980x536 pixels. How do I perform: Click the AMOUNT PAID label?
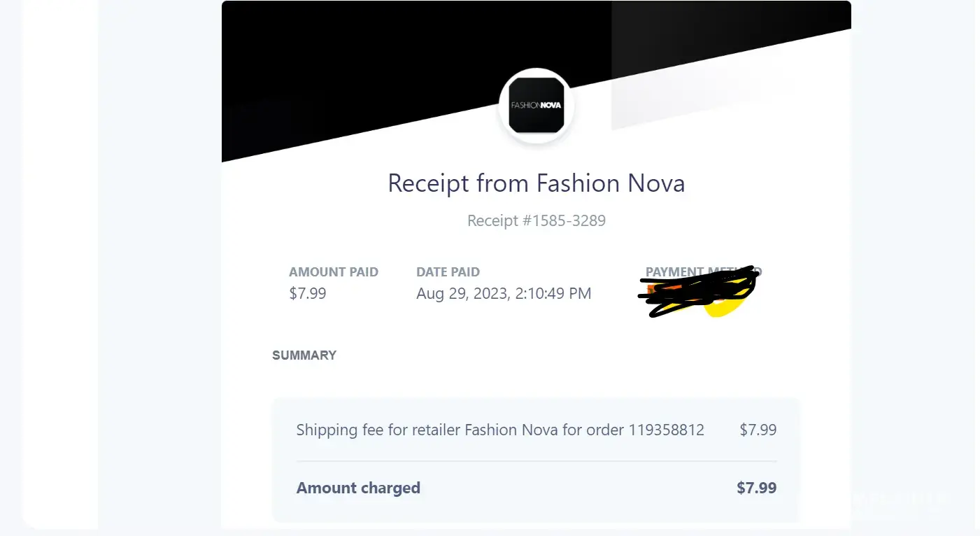[334, 272]
